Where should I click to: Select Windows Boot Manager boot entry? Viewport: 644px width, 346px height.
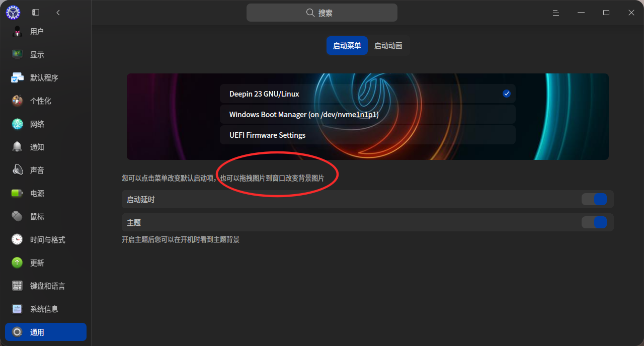tap(368, 114)
